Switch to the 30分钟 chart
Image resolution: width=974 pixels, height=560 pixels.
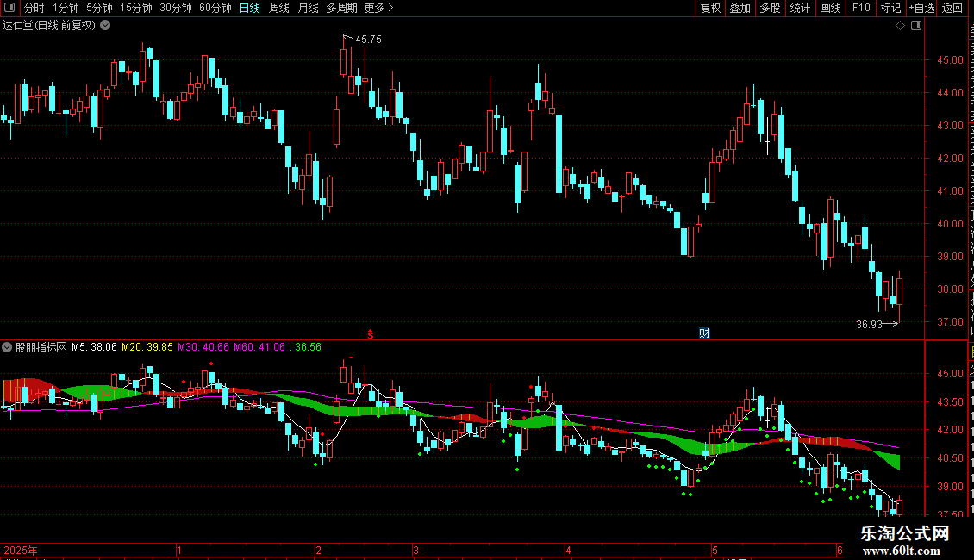coord(176,8)
